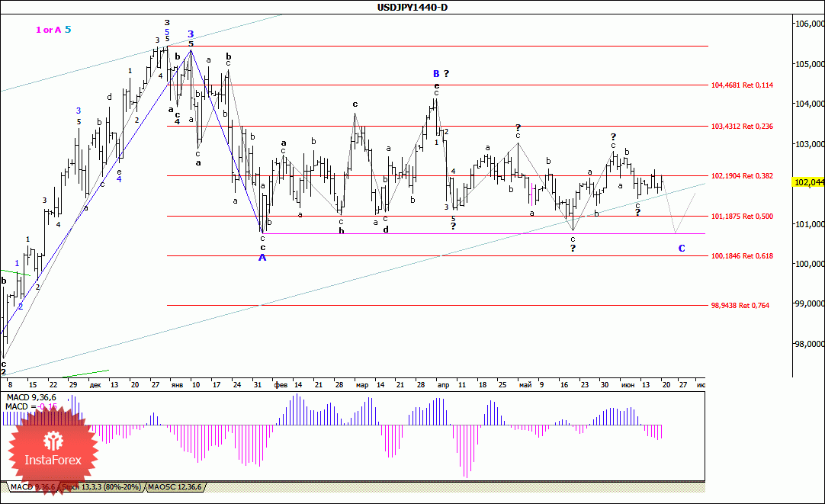Select the 102,1904 Ret 0,382 level label
825x504 pixels.
pos(742,176)
